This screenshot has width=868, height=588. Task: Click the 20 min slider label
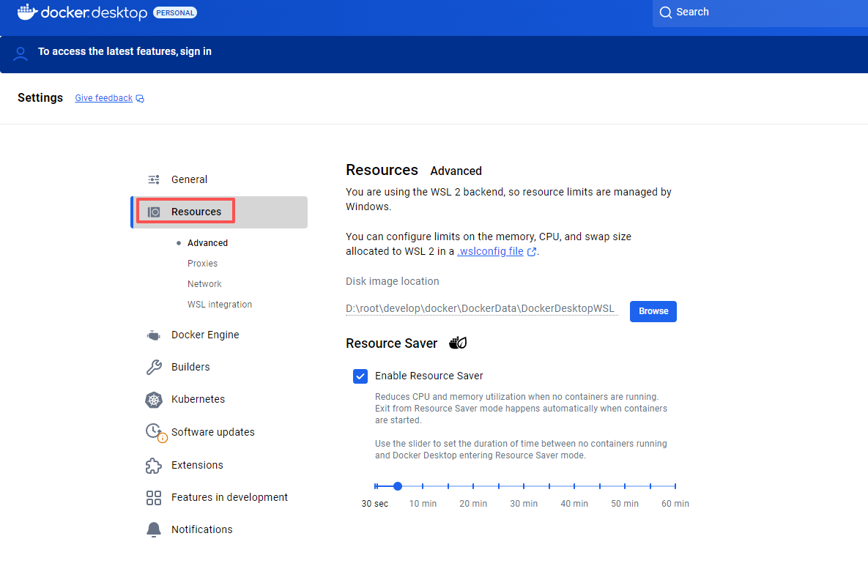pyautogui.click(x=473, y=504)
